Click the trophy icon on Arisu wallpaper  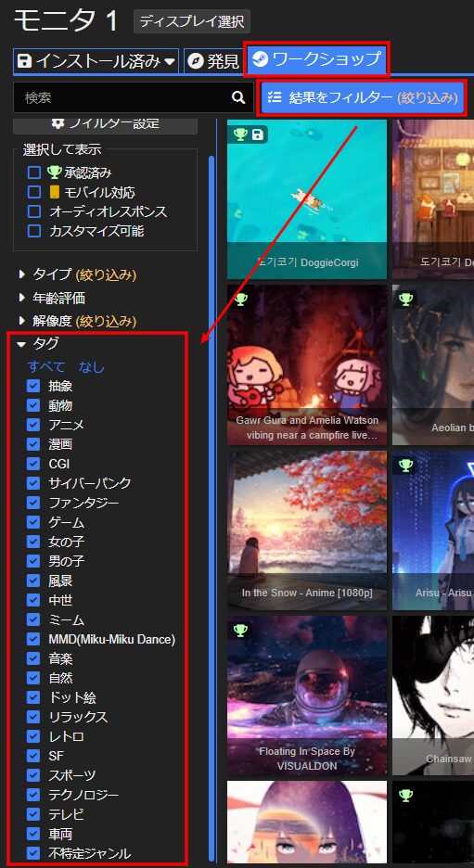pyautogui.click(x=406, y=466)
